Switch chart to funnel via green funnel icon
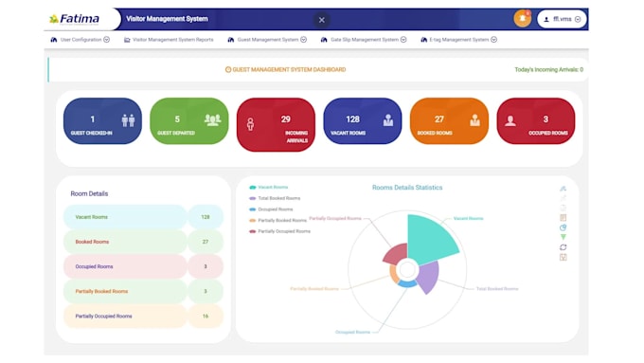This screenshot has height=363, width=644. [563, 237]
